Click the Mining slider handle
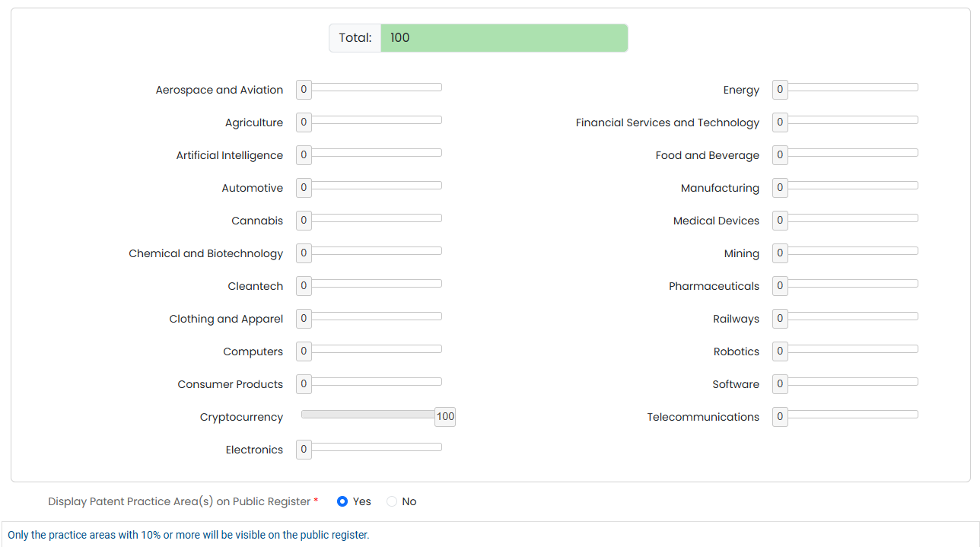980x547 pixels. 780,253
